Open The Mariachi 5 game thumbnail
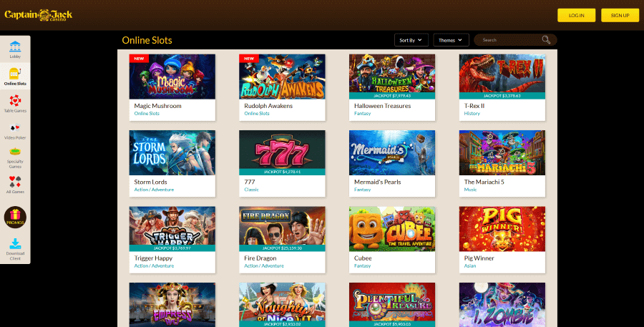The height and width of the screenshot is (327, 644). [502, 152]
